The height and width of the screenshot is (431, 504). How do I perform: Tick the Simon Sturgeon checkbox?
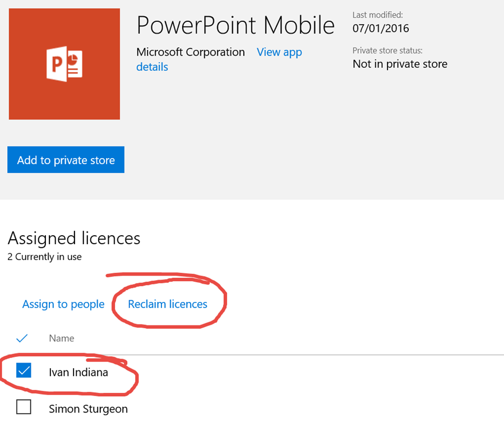coord(24,407)
